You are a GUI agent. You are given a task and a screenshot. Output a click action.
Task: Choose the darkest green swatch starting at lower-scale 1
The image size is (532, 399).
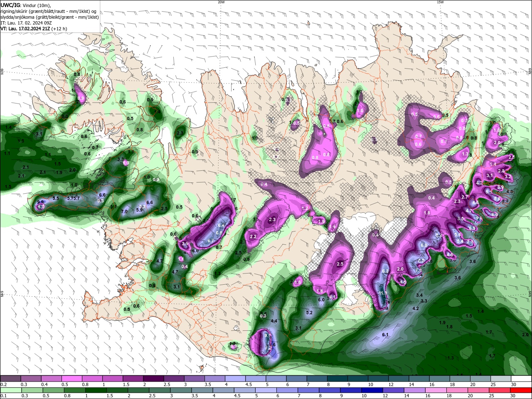click(x=96, y=390)
